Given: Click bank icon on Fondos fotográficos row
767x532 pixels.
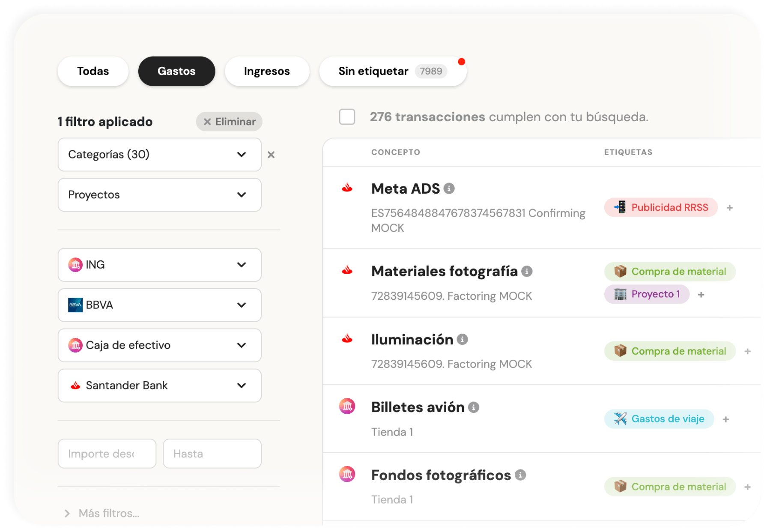Looking at the screenshot, I should [347, 474].
